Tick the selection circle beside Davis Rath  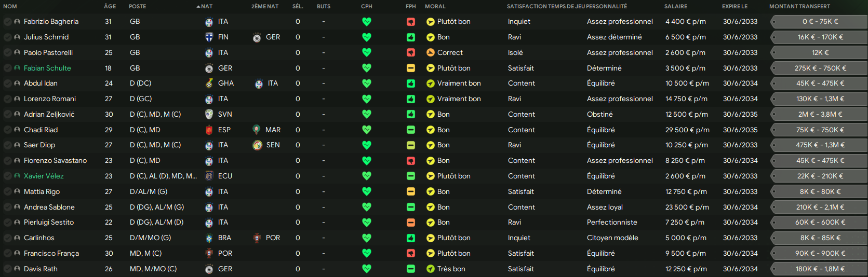(7, 269)
